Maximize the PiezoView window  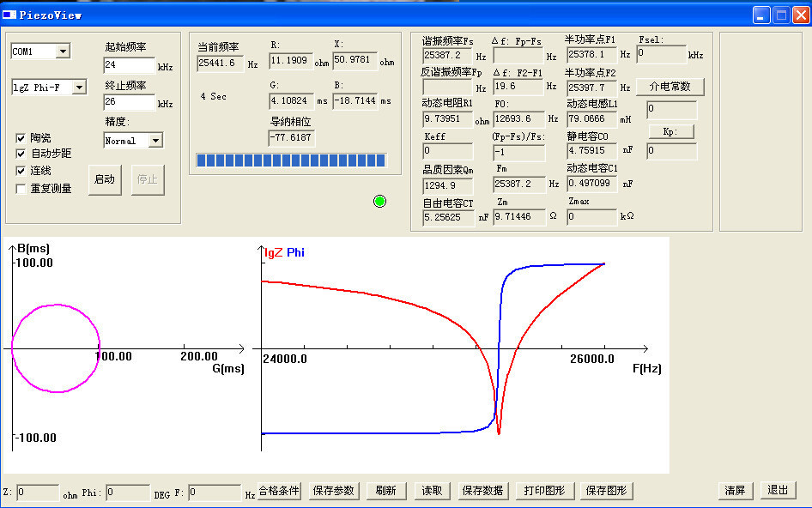point(781,14)
